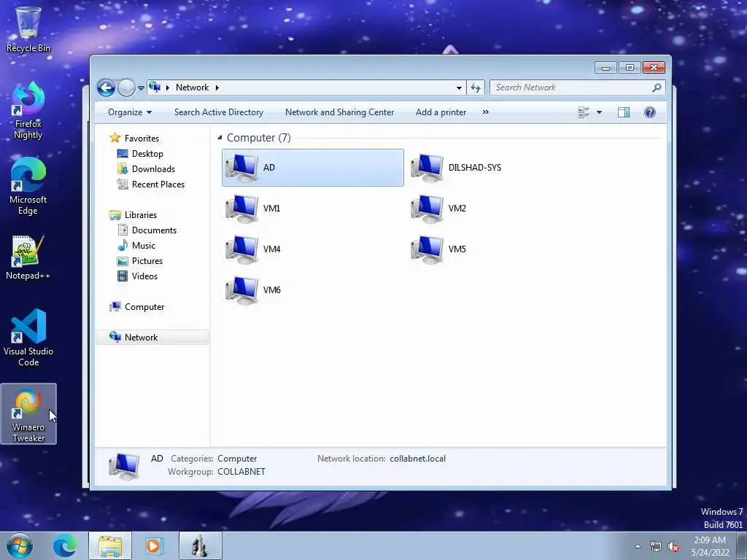Image resolution: width=747 pixels, height=560 pixels.
Task: Click Windows Explorer taskbar button
Action: pyautogui.click(x=110, y=545)
